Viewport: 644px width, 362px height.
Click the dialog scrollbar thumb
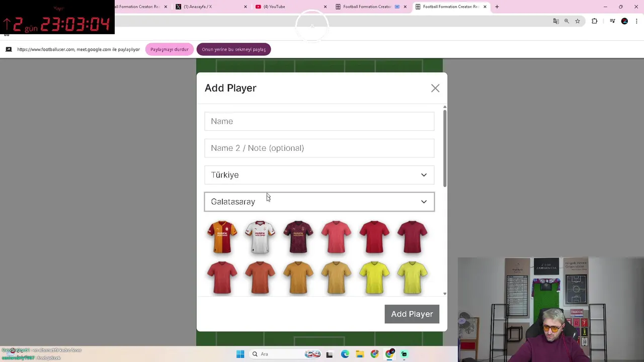[444, 148]
